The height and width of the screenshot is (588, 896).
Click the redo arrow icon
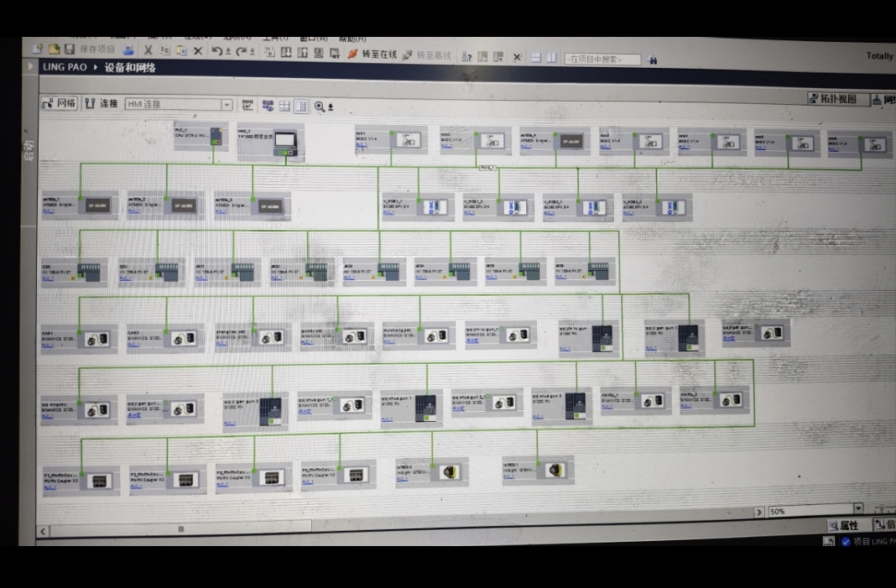click(x=241, y=51)
